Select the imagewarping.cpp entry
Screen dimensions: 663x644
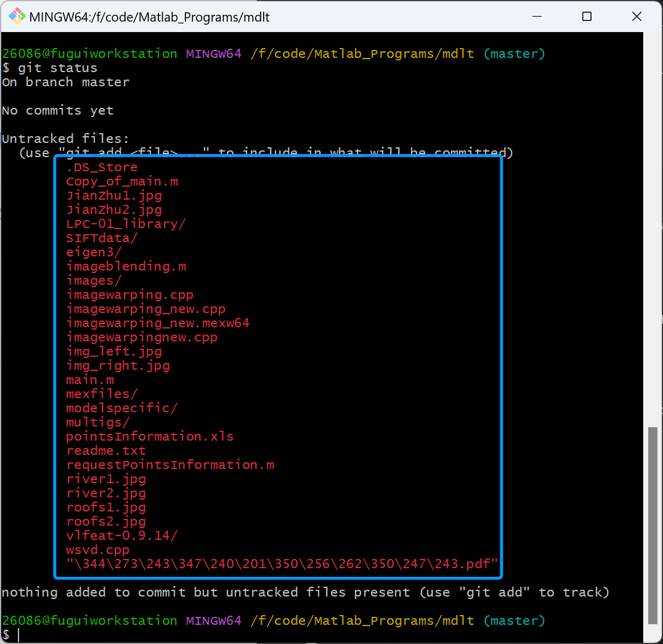tap(130, 295)
